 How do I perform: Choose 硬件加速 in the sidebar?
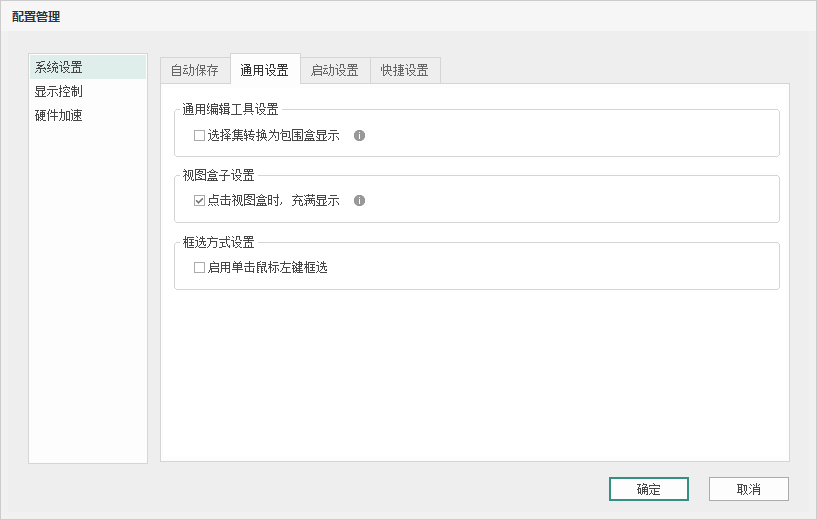tap(59, 115)
